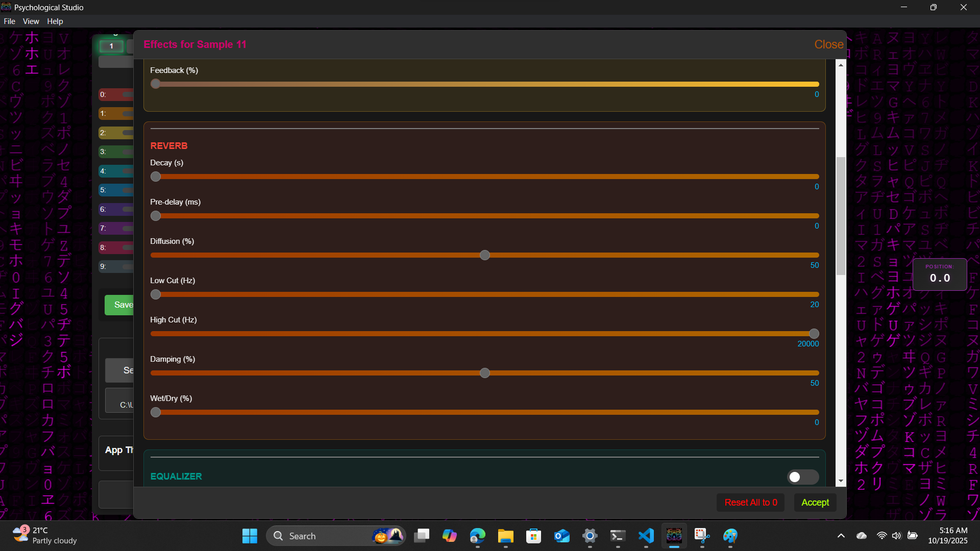Open the File menu

(x=9, y=21)
